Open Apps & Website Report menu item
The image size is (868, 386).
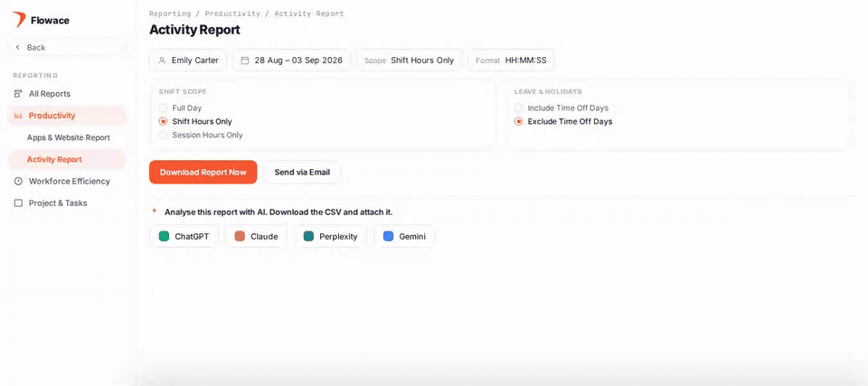point(69,137)
